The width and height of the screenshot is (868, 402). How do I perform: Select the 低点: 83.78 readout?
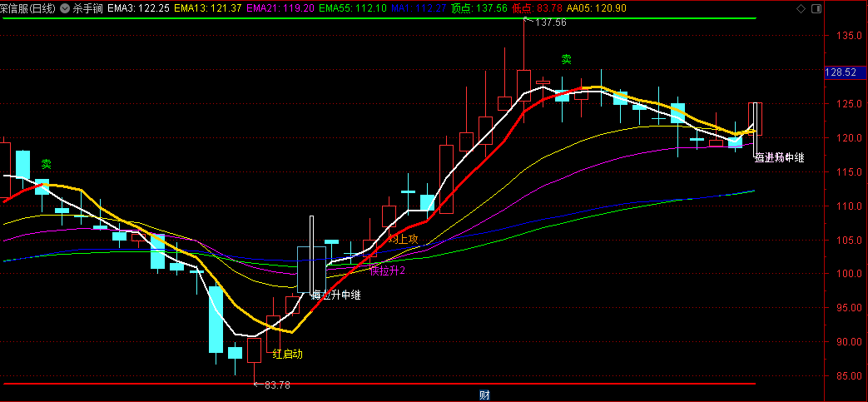pyautogui.click(x=538, y=9)
